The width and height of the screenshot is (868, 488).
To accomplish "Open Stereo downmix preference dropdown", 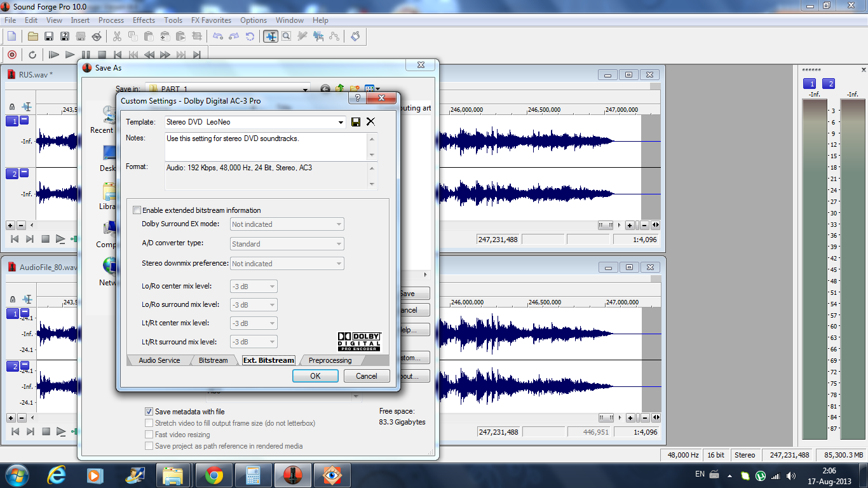I will [x=339, y=264].
